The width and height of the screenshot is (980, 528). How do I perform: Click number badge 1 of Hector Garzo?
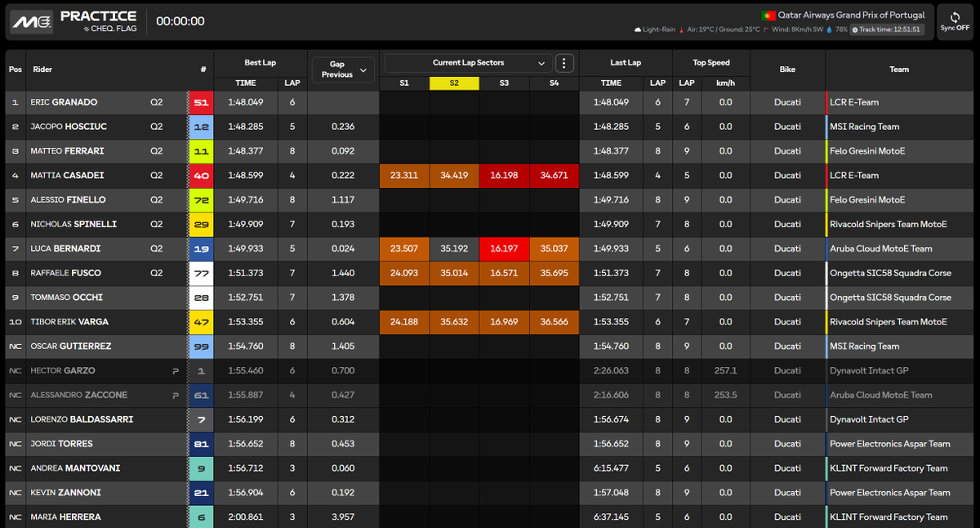pos(201,370)
